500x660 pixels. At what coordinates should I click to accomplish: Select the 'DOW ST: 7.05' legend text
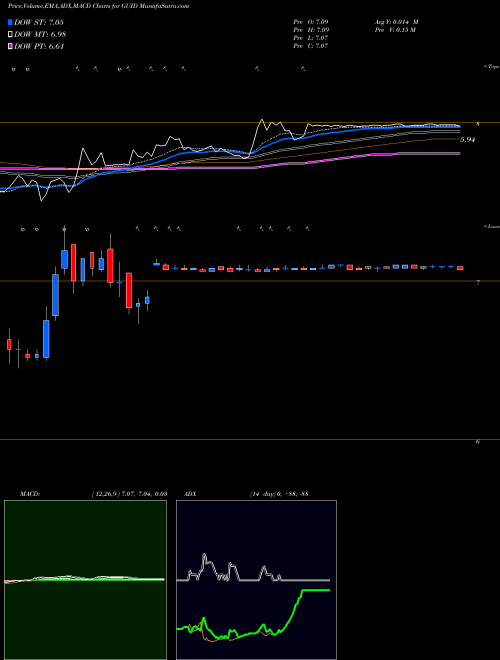tap(39, 22)
